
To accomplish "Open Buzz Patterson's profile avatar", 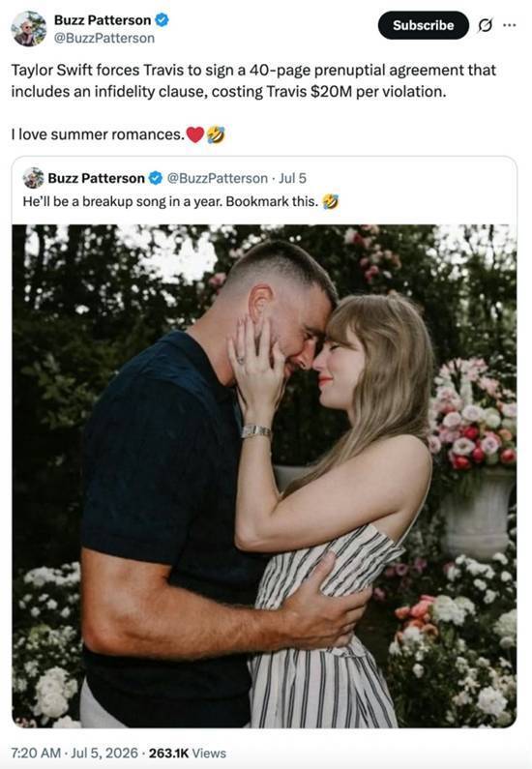I will (x=28, y=28).
